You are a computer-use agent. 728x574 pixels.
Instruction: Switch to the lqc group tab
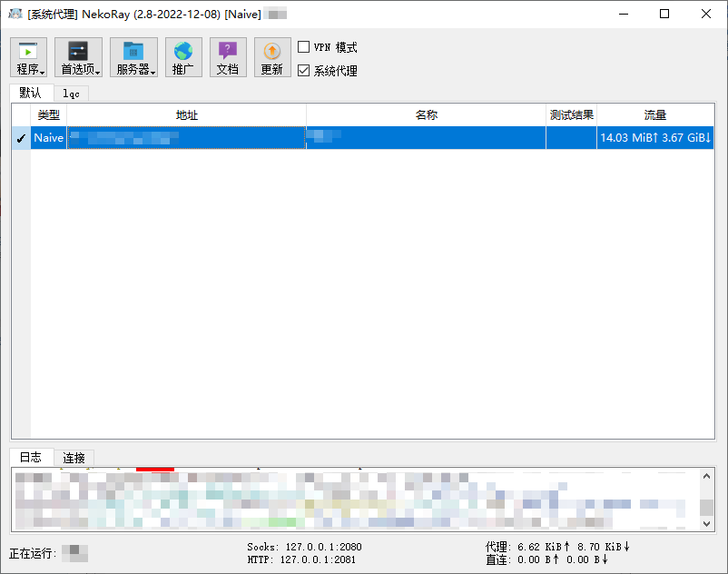coord(71,94)
